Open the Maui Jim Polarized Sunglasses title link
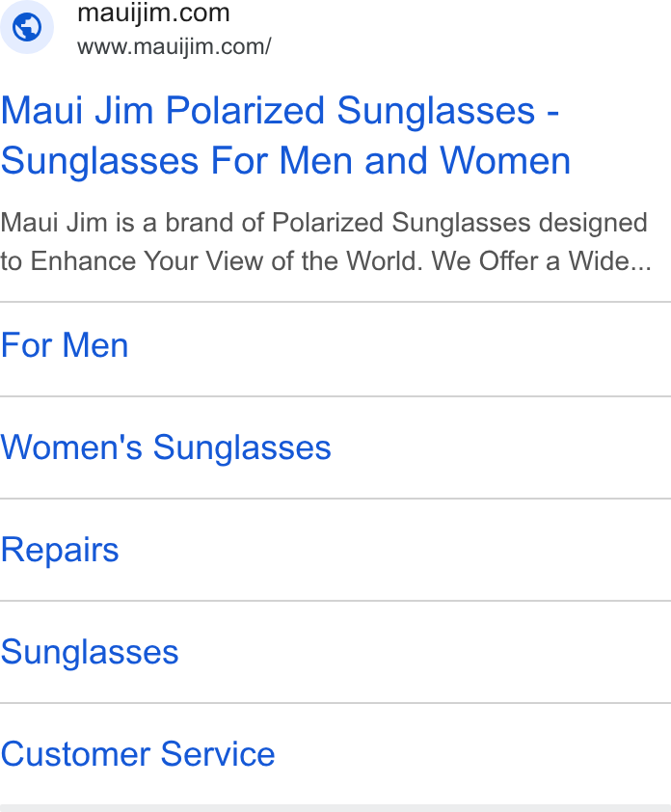671x812 pixels. 285,136
